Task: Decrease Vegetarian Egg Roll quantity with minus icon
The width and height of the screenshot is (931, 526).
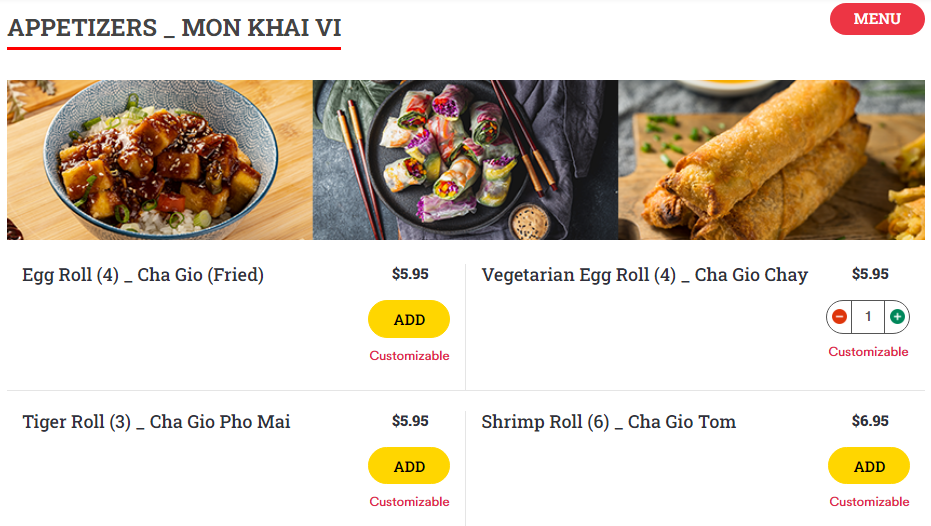Action: [x=840, y=317]
